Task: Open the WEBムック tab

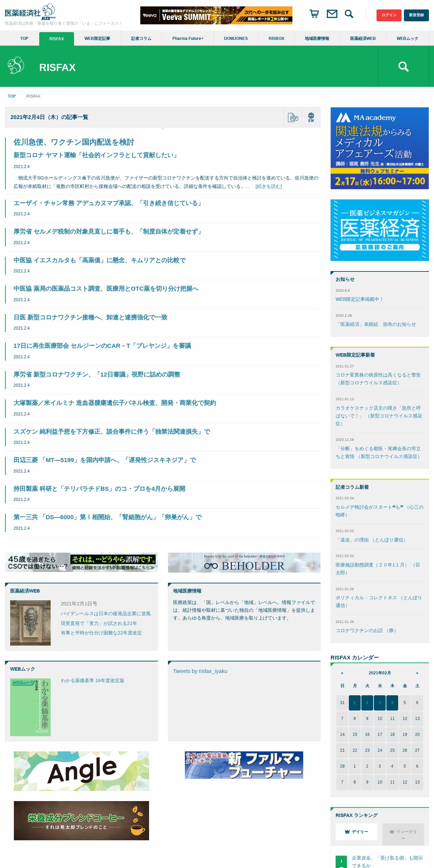Action: [x=407, y=39]
